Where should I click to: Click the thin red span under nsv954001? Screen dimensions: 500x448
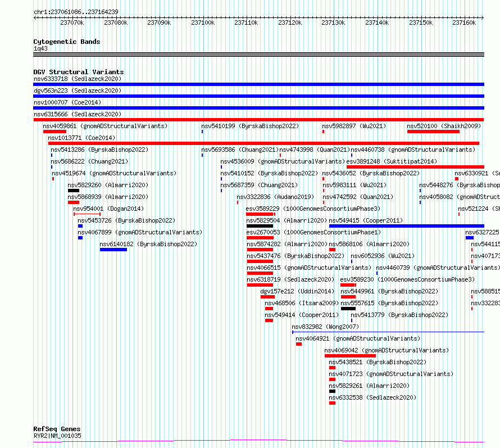point(87,214)
